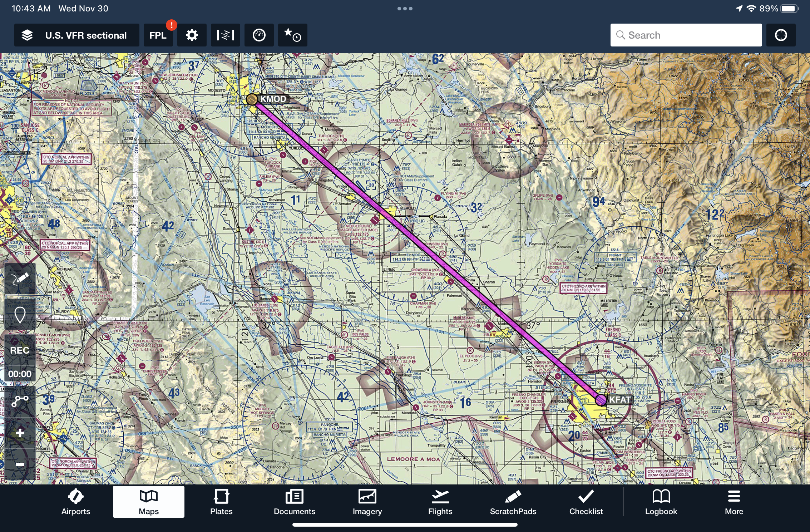The width and height of the screenshot is (810, 532).
Task: Open the route editor icon
Action: point(19,401)
